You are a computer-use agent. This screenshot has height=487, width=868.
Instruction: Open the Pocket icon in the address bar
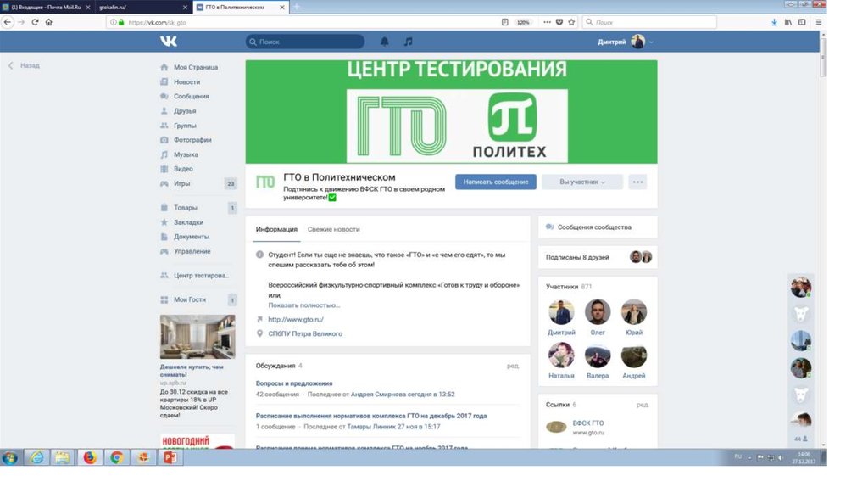(x=559, y=22)
